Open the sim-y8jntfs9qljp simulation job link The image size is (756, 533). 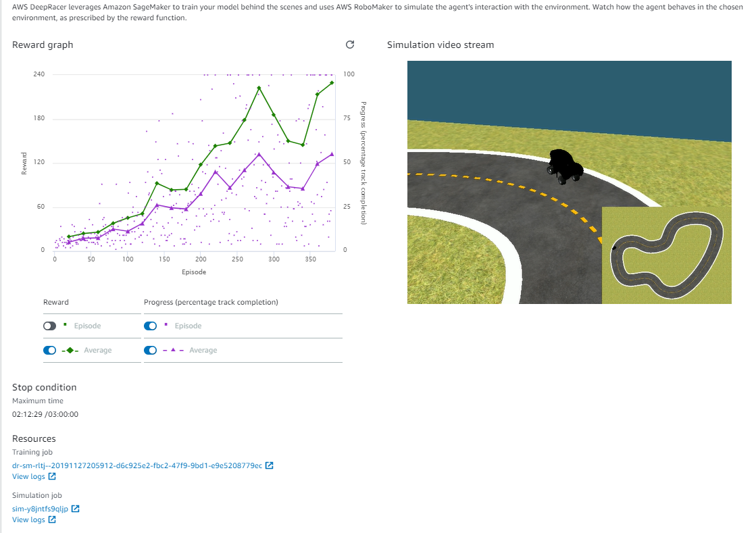(x=40, y=509)
